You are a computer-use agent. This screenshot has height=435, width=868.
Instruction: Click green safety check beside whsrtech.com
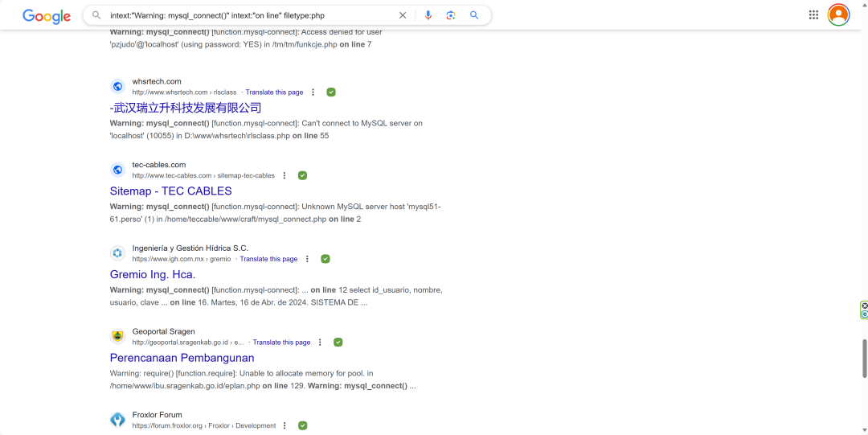[x=331, y=92]
